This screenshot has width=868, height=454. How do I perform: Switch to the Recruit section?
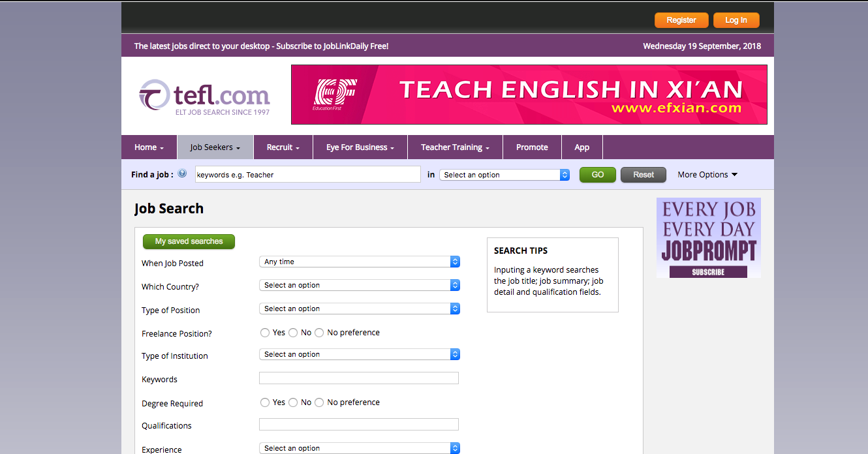pyautogui.click(x=283, y=147)
